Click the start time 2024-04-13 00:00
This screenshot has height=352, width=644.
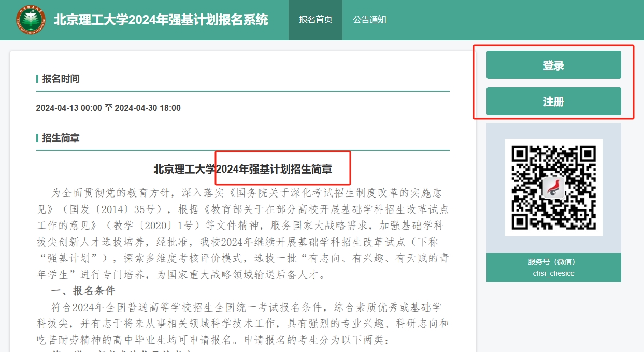69,108
